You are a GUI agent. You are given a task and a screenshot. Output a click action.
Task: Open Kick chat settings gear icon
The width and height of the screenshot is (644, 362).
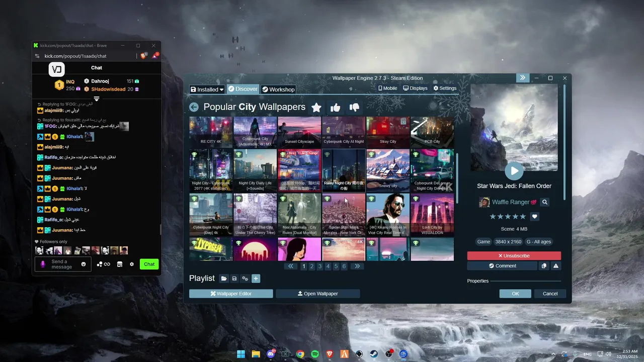pyautogui.click(x=132, y=264)
